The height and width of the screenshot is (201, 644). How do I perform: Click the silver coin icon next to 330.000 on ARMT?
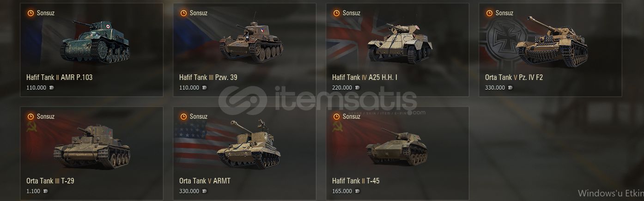pos(204,191)
